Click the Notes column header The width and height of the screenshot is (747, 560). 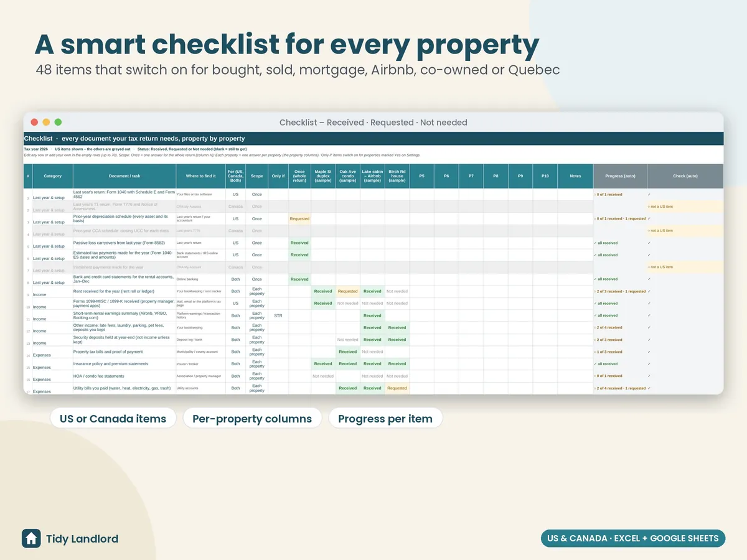click(575, 176)
